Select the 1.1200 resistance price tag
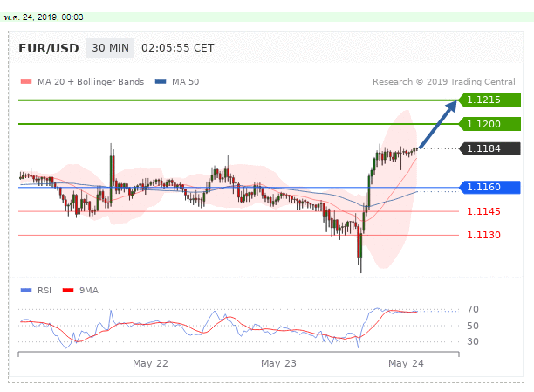Screen dimensions: 534x392 489,124
